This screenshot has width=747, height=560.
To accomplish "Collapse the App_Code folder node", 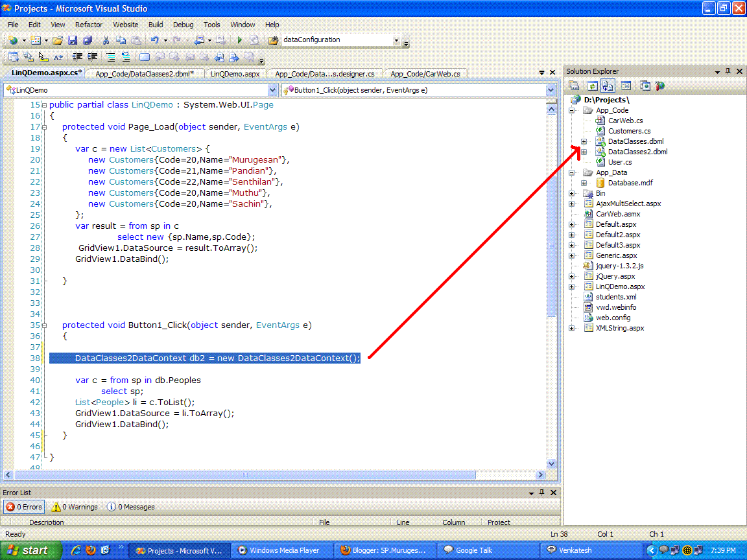I will point(572,110).
